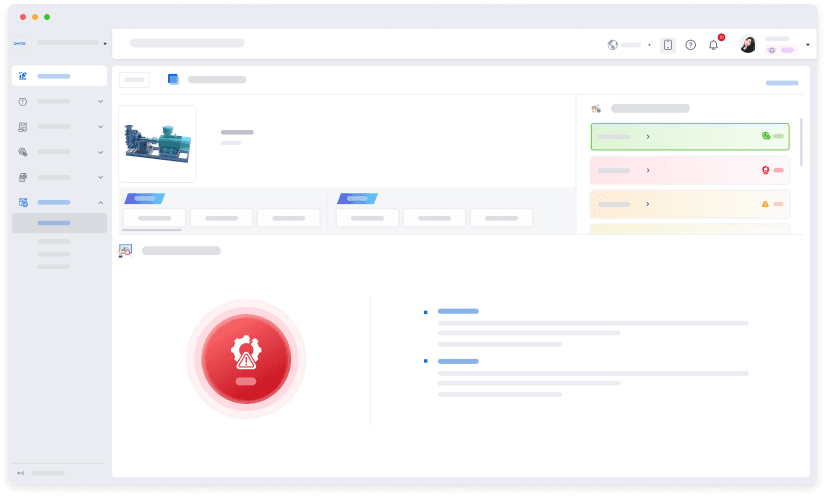Click the status list vertical scrollbar

tap(800, 142)
